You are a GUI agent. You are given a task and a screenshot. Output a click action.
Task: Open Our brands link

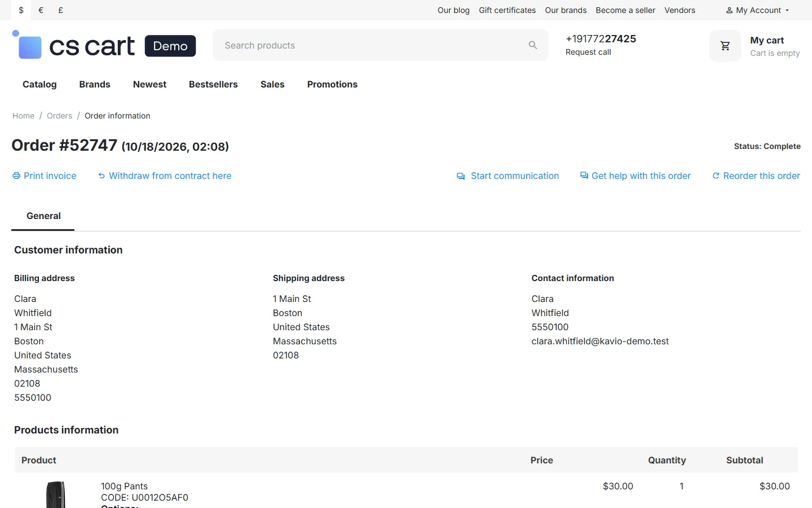(566, 10)
